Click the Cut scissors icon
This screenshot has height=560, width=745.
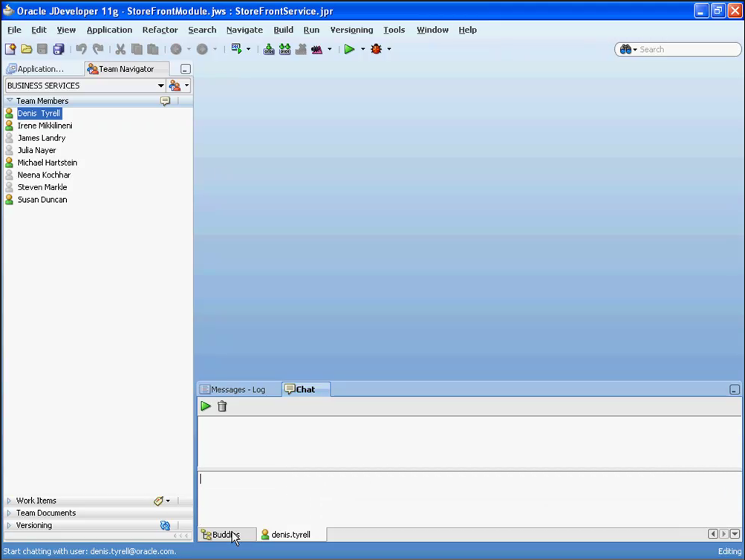pyautogui.click(x=120, y=49)
